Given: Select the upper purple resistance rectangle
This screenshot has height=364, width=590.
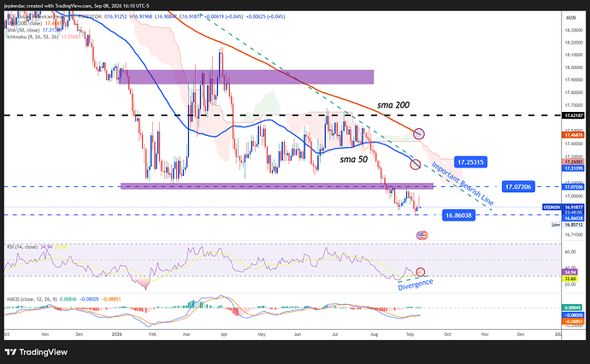Looking at the screenshot, I should point(247,77).
